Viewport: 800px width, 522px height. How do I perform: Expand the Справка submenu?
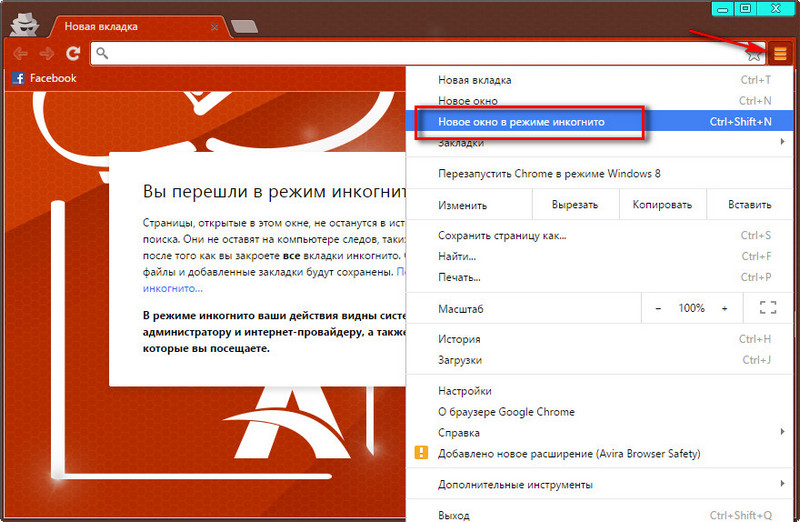(x=599, y=433)
